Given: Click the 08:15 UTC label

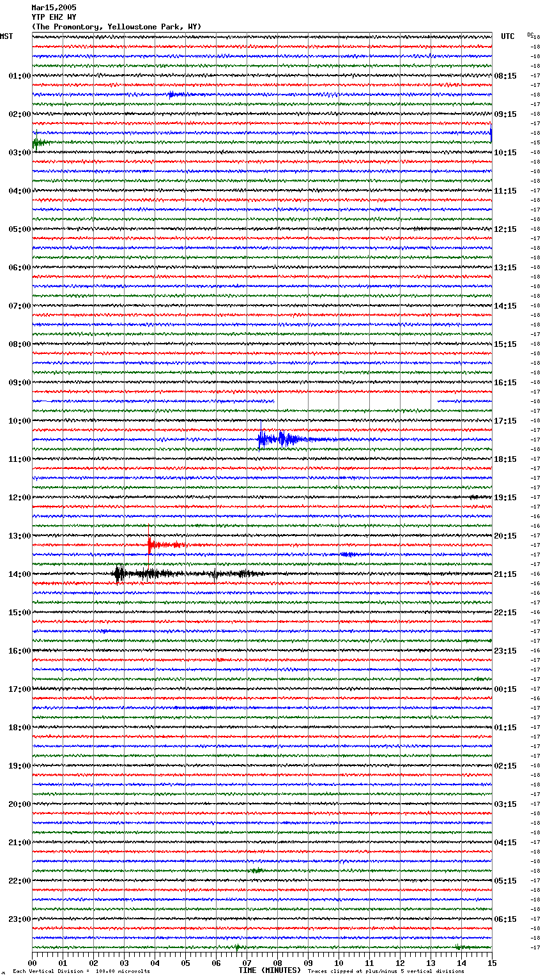Looking at the screenshot, I should click(505, 76).
